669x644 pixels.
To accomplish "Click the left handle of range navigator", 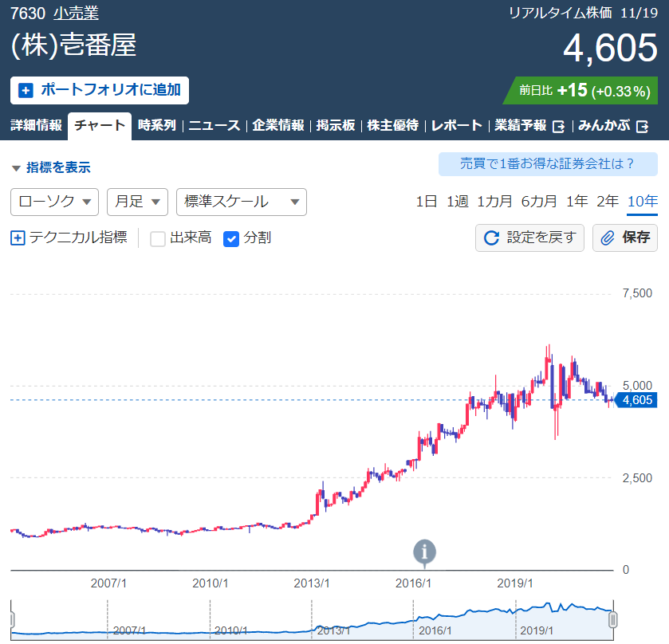I will (12, 619).
